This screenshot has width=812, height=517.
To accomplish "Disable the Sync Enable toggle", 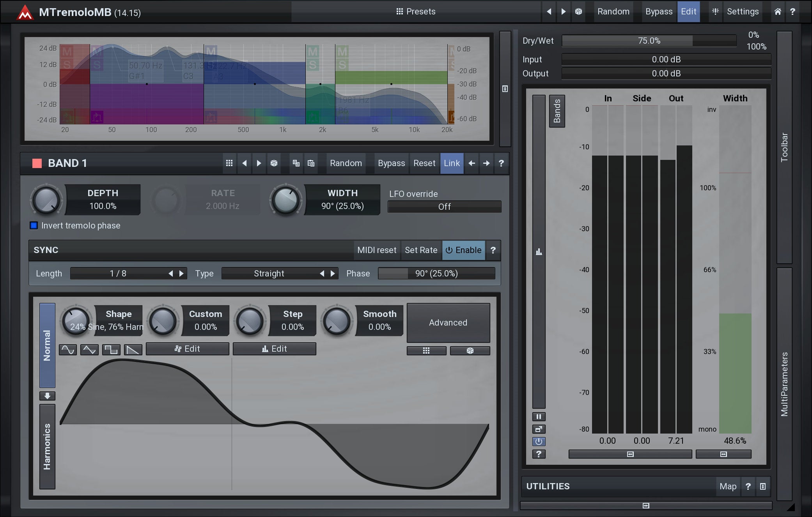I will (x=463, y=250).
